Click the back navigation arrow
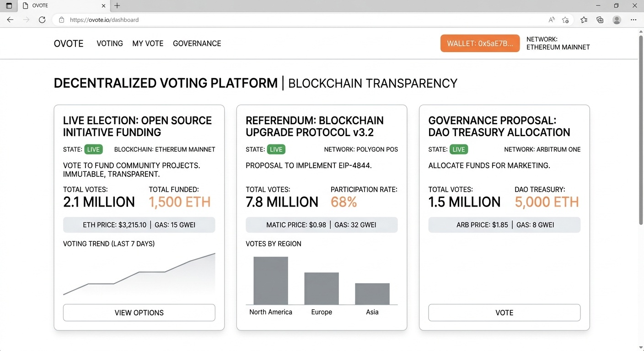 pos(10,20)
